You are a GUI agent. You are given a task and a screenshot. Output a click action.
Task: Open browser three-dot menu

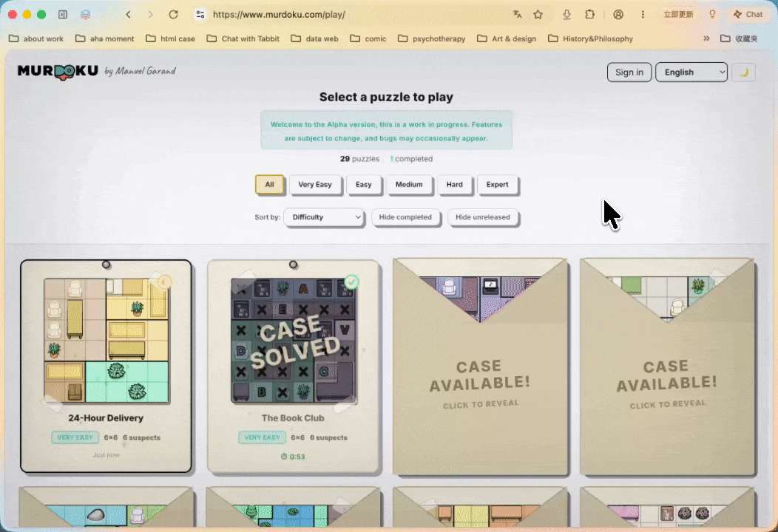[x=643, y=14]
